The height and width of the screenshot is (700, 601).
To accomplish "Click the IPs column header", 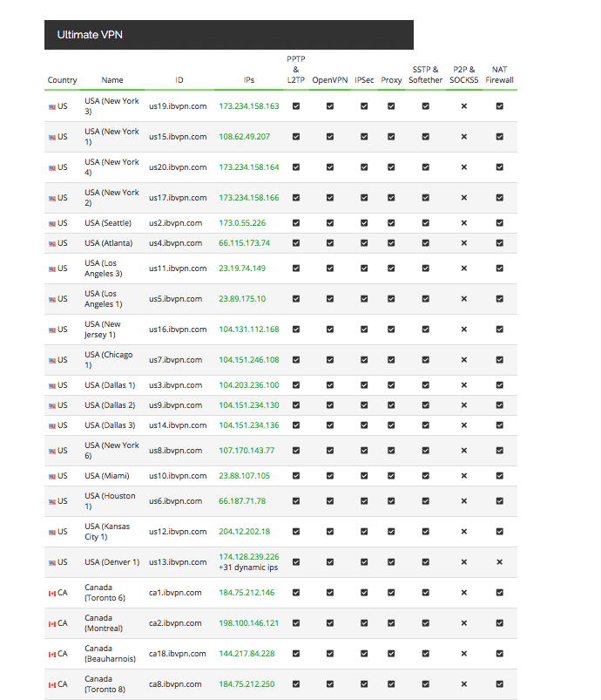I will 249,80.
